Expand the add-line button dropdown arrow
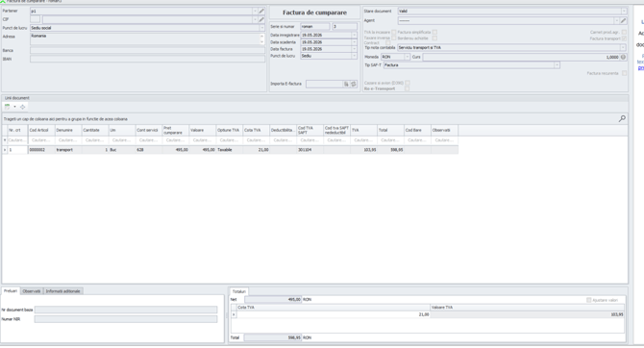The height and width of the screenshot is (348, 644). pyautogui.click(x=14, y=107)
